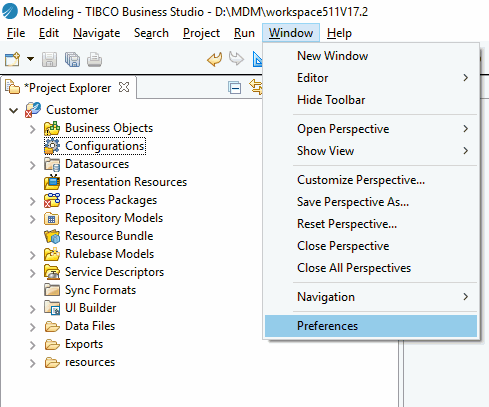Click the Process Packages icon

point(52,200)
